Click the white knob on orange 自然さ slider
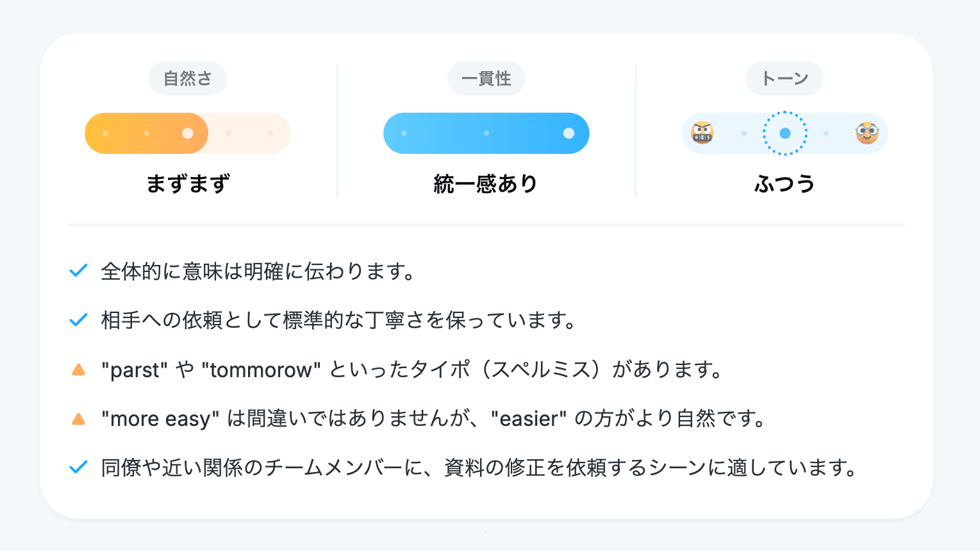The width and height of the screenshot is (980, 551). coord(188,133)
